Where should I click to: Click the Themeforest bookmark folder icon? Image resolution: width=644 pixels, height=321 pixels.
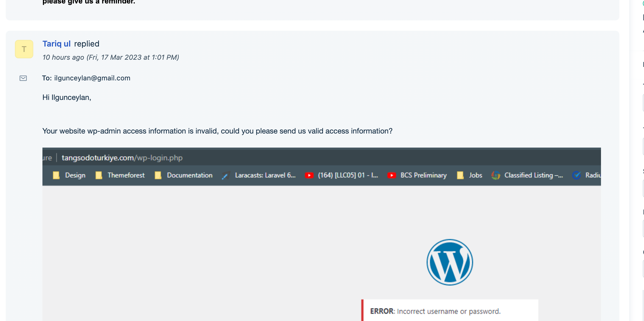coord(99,175)
